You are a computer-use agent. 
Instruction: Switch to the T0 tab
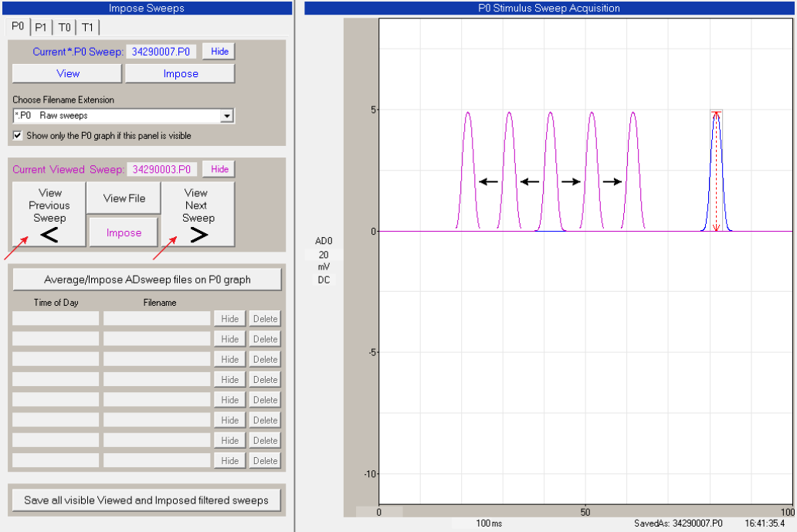(x=64, y=27)
